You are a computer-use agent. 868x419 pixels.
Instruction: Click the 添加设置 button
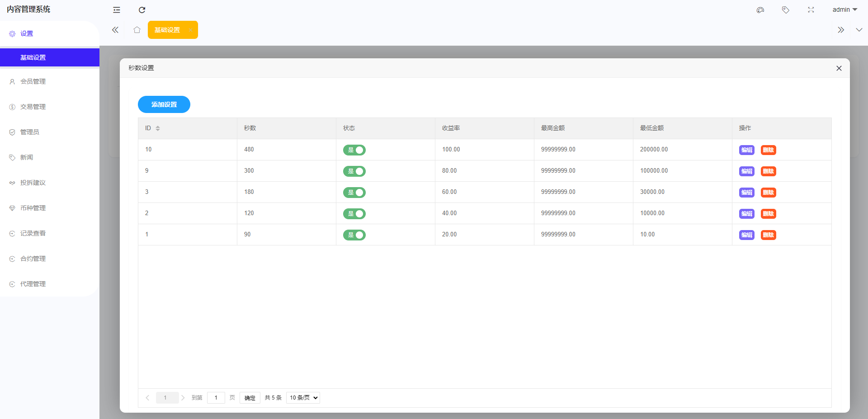(164, 104)
